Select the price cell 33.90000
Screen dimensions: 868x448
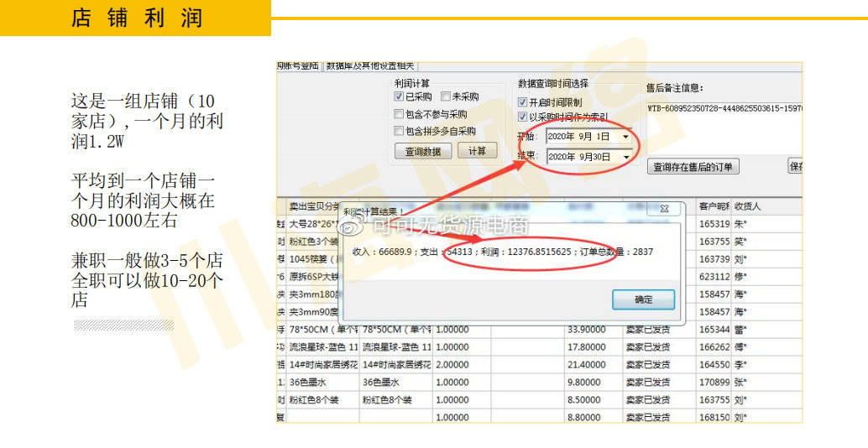tap(593, 330)
